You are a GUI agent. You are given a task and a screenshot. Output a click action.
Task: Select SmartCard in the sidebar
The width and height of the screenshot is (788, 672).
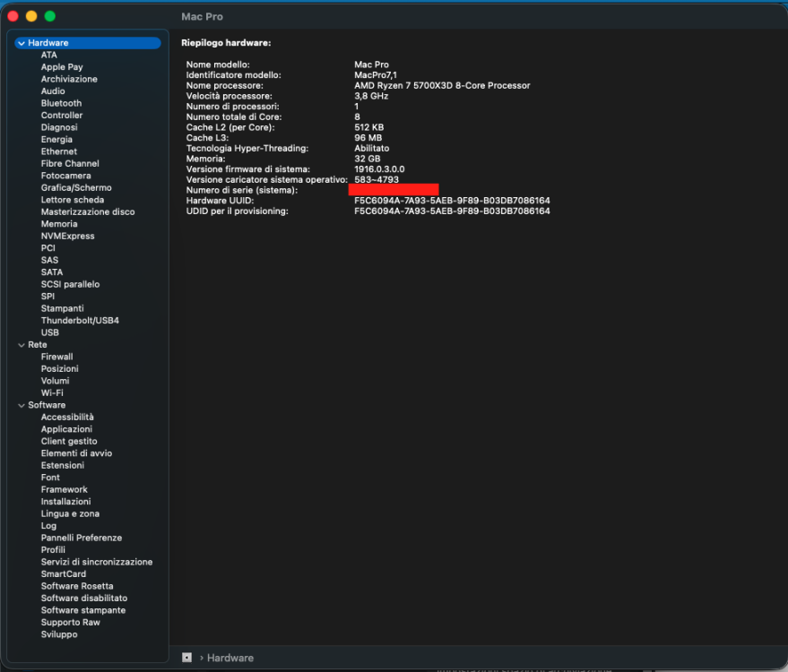coord(64,574)
